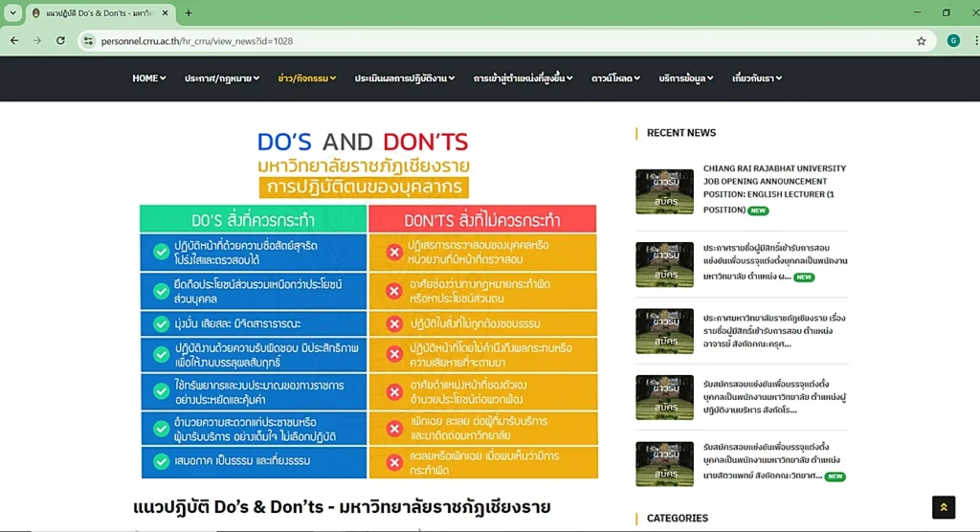Image resolution: width=980 pixels, height=532 pixels.
Task: Click the CATEGORIES heading
Action: (x=678, y=518)
